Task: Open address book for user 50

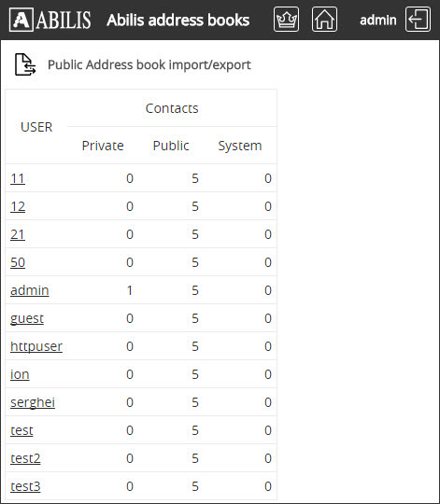Action: pos(18,262)
